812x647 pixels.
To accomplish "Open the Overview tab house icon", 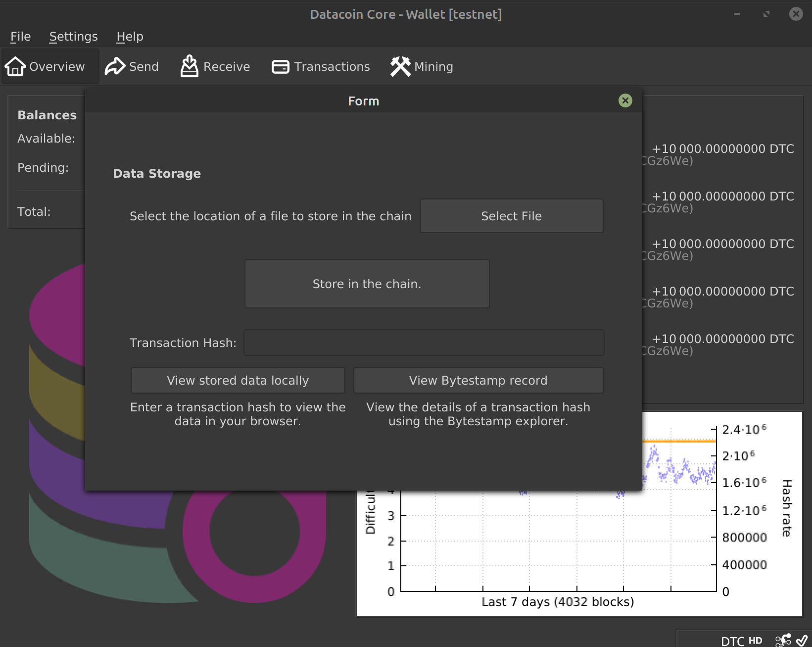I will pyautogui.click(x=15, y=66).
